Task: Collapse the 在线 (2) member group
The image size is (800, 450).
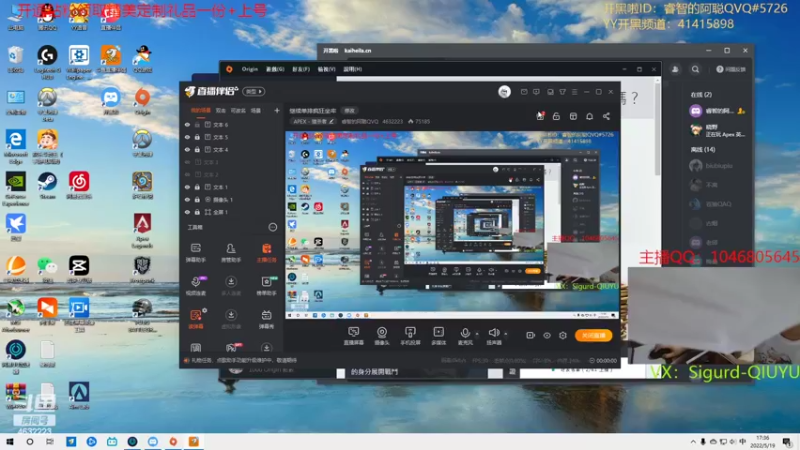Action: coord(701,94)
